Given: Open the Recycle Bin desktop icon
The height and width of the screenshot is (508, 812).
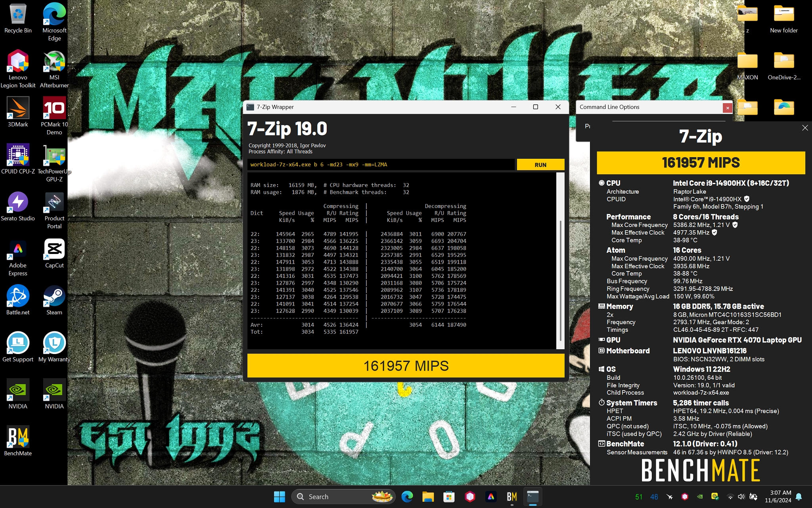Looking at the screenshot, I should pyautogui.click(x=18, y=19).
